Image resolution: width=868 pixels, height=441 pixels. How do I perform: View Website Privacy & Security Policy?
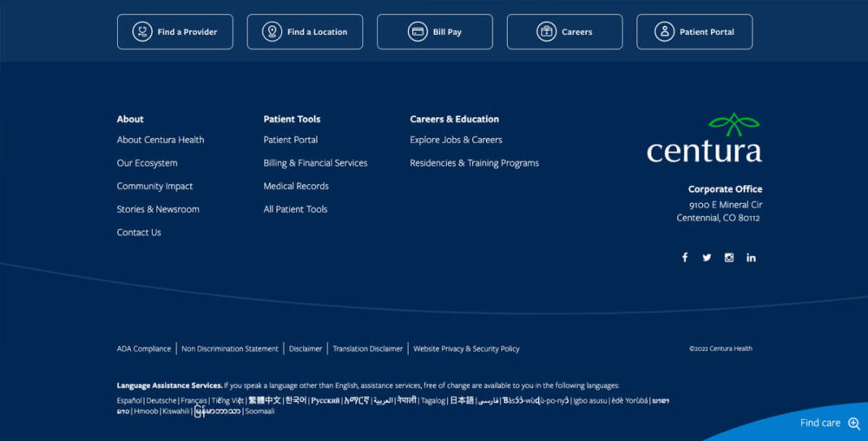[466, 349]
